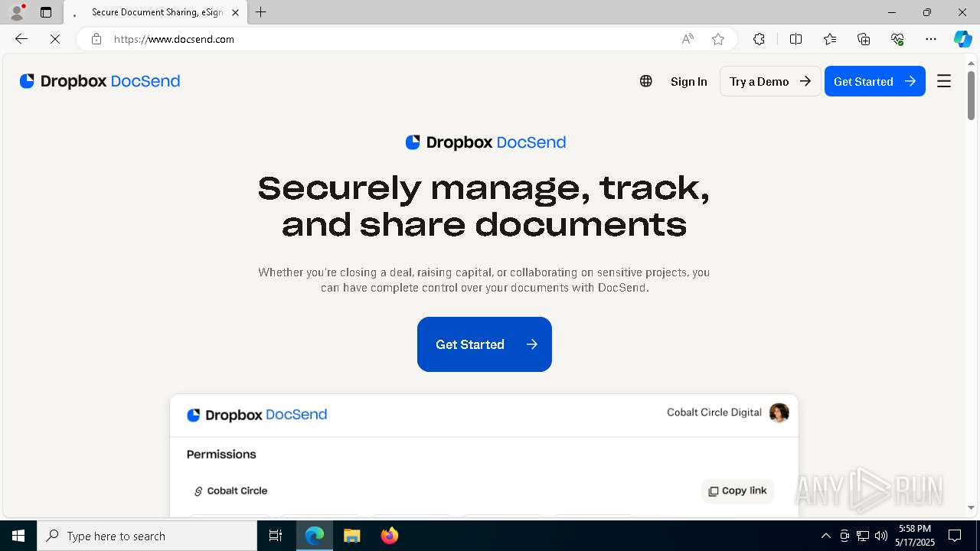Open the Favorites list

(830, 39)
